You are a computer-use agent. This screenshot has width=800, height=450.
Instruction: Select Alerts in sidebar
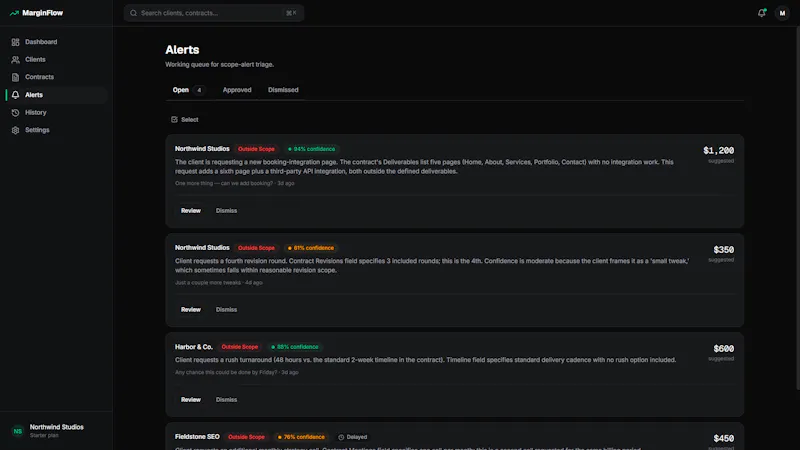click(56, 95)
